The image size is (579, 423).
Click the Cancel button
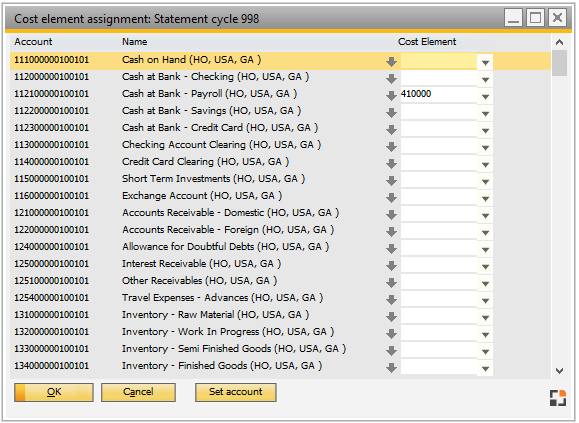click(x=138, y=392)
